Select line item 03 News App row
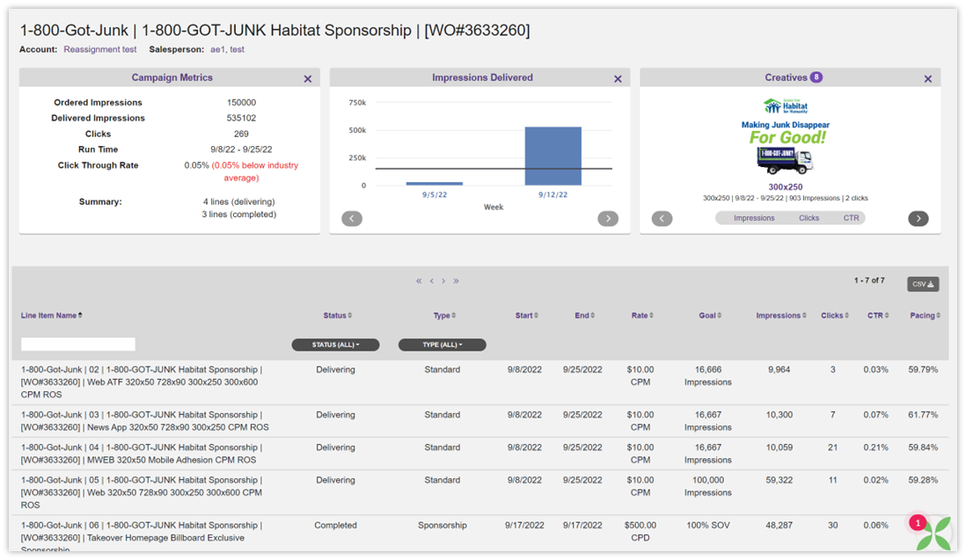 point(479,421)
